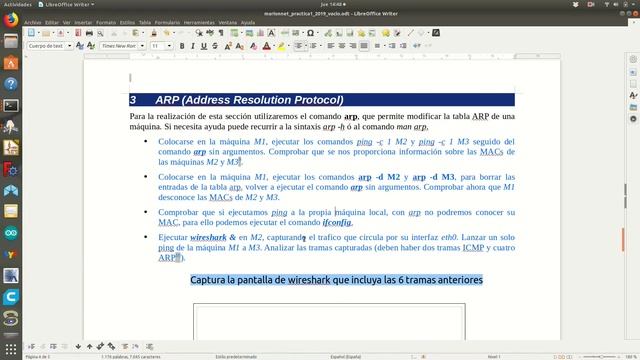
Task: Expand the line spacing dropdown arrow
Action: click(x=384, y=46)
